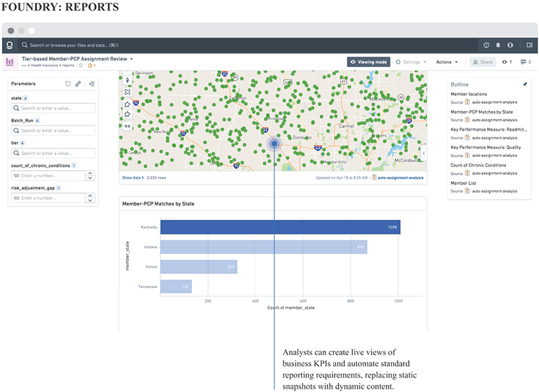Screen dimensions: 539x392
Task: Star the report as favorite
Action: [80, 65]
